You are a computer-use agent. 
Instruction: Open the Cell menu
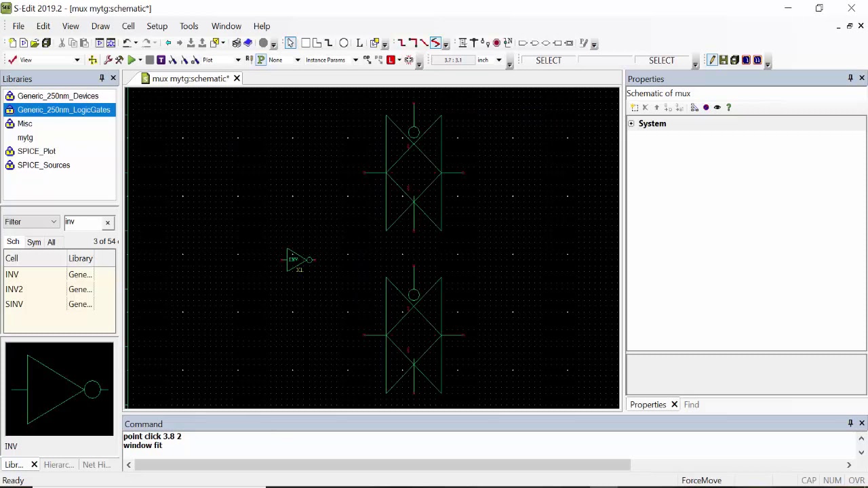(128, 26)
